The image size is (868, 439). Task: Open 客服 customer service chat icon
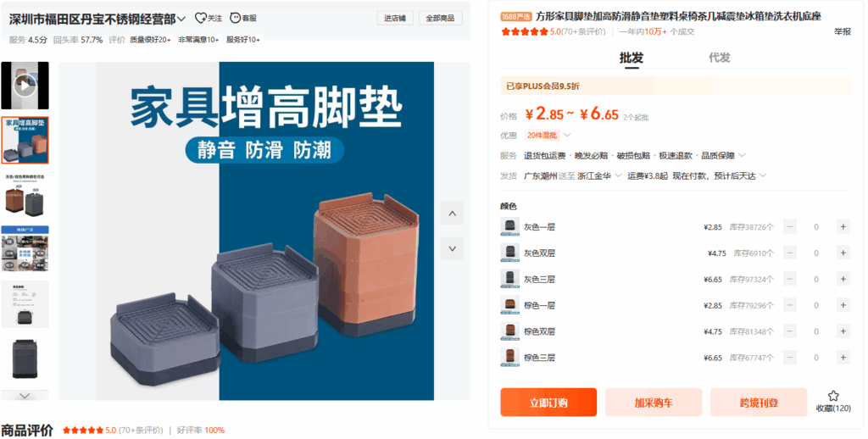[236, 19]
